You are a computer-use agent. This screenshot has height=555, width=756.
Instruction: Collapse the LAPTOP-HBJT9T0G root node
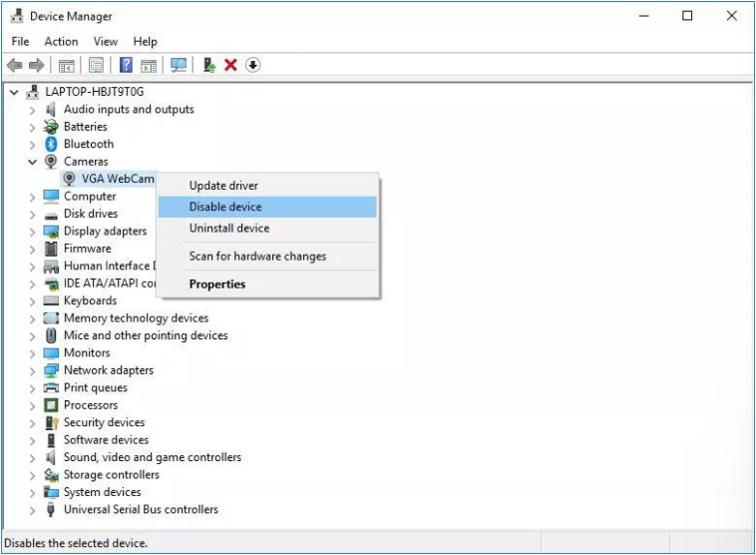point(15,92)
